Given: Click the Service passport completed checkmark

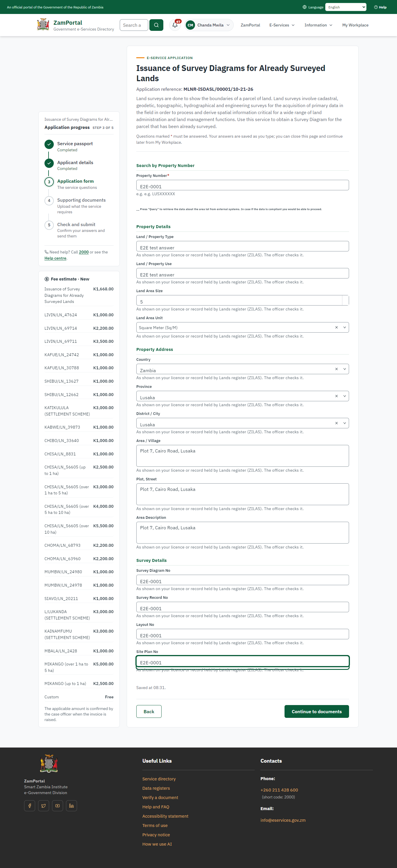Looking at the screenshot, I should (49, 144).
